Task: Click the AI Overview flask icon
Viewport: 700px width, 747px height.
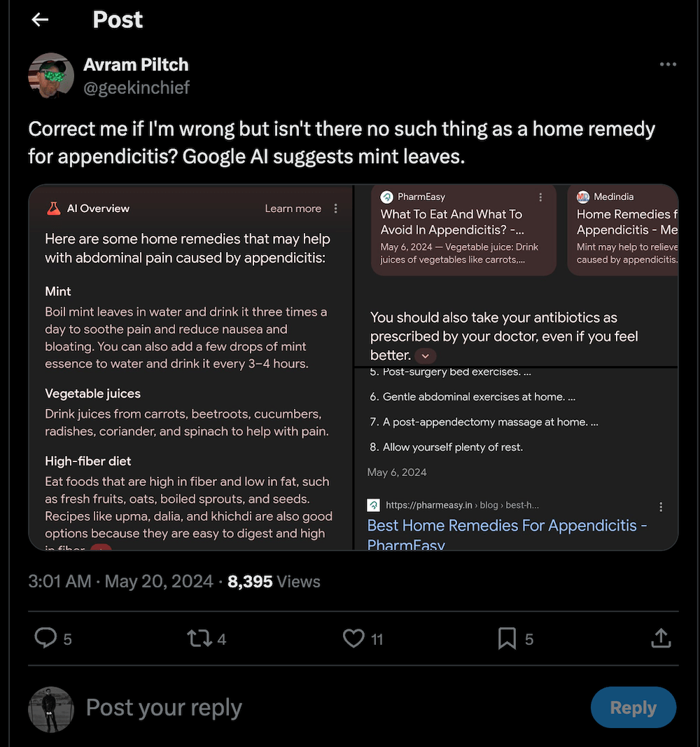Action: tap(54, 209)
